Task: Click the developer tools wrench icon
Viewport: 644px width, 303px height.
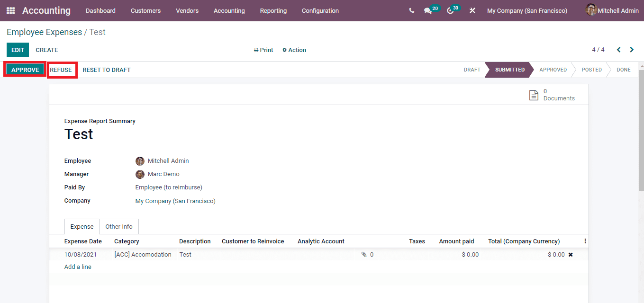Action: coord(472,10)
